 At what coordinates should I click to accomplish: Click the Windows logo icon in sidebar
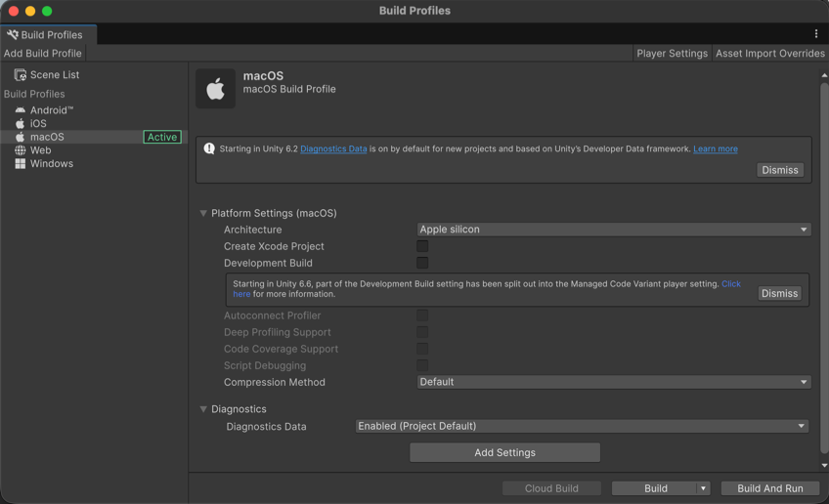21,164
